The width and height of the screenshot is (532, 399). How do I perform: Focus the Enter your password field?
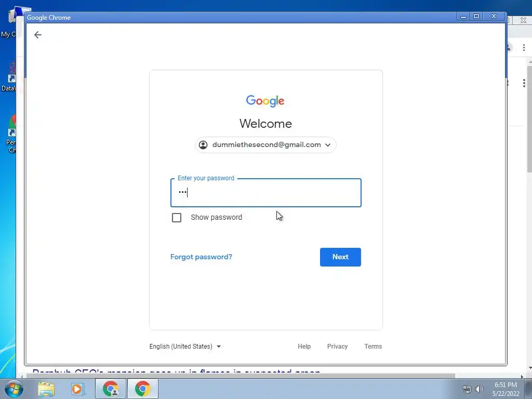[265, 193]
